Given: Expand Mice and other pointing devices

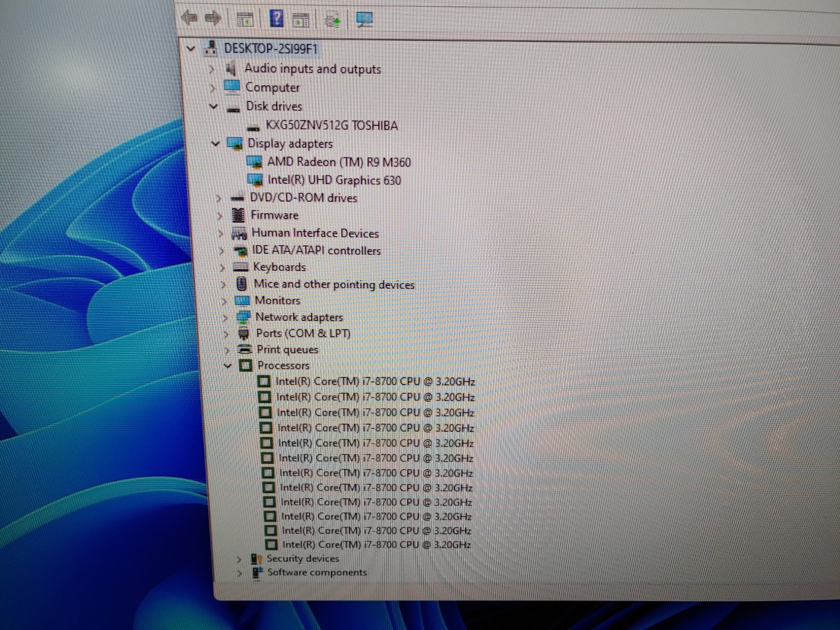Looking at the screenshot, I should [x=223, y=285].
